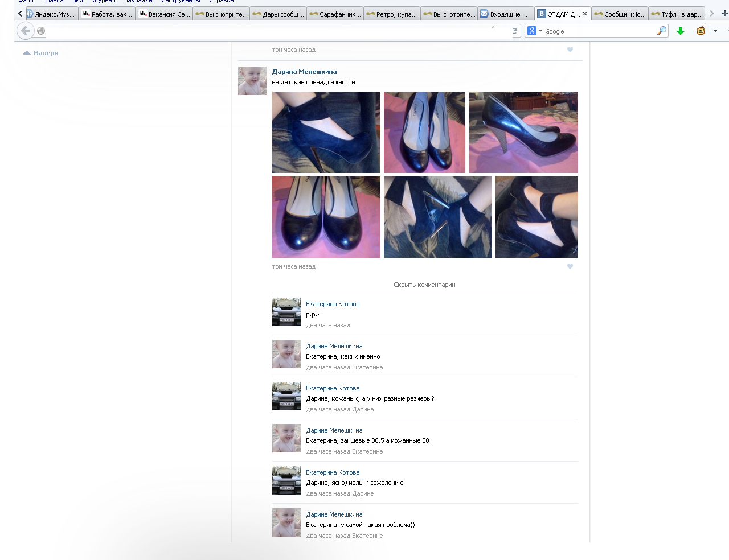Switch to Туфли в дар... tab
The height and width of the screenshot is (560, 729).
click(677, 14)
